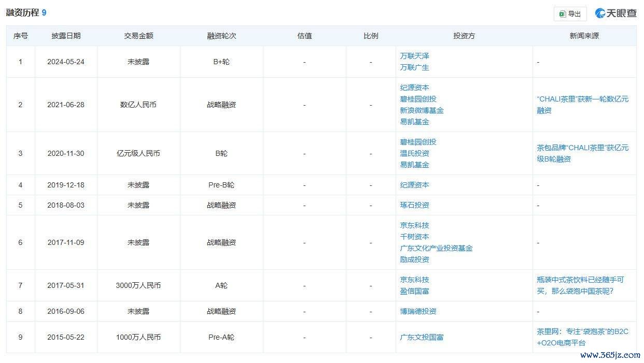Open investor link 琢石投资
The width and height of the screenshot is (644, 363).
pyautogui.click(x=414, y=205)
